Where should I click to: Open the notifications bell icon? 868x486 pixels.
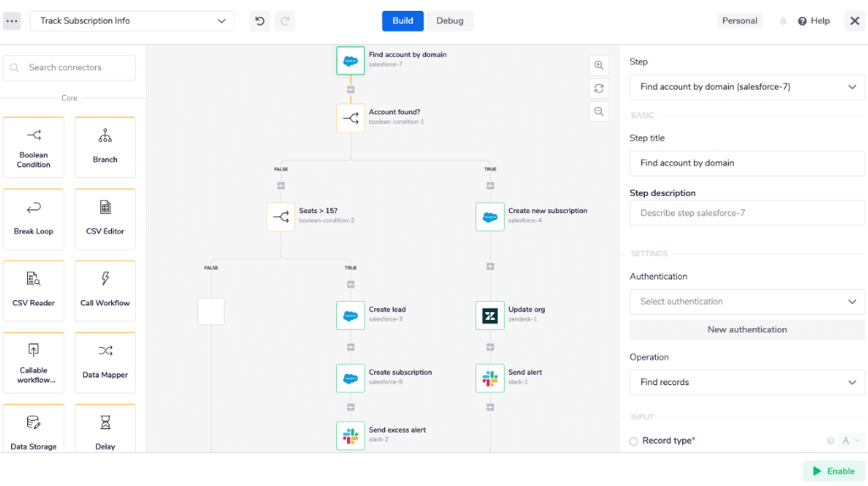[783, 21]
